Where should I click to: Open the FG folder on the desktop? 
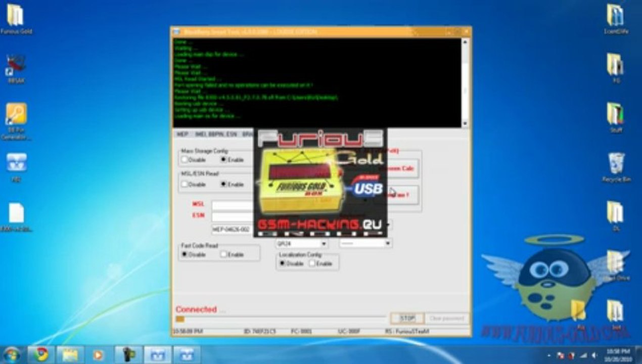[x=615, y=68]
